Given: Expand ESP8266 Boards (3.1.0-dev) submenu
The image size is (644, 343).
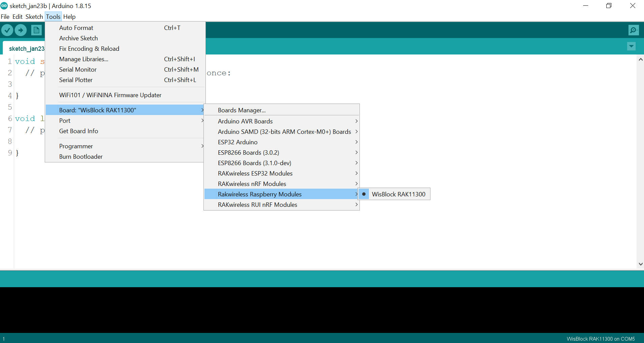Looking at the screenshot, I should point(282,163).
